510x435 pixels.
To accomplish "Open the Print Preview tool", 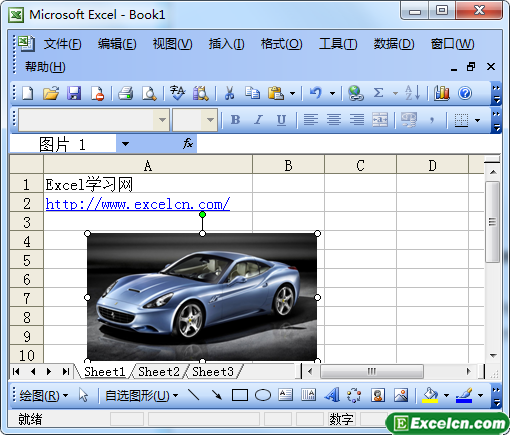I will coord(149,93).
